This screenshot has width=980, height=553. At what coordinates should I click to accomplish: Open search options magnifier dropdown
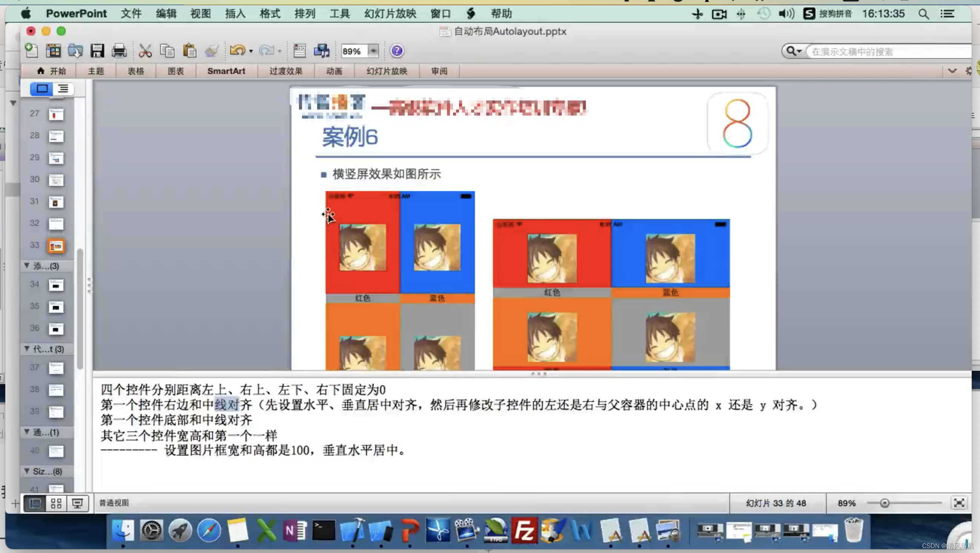(x=794, y=51)
